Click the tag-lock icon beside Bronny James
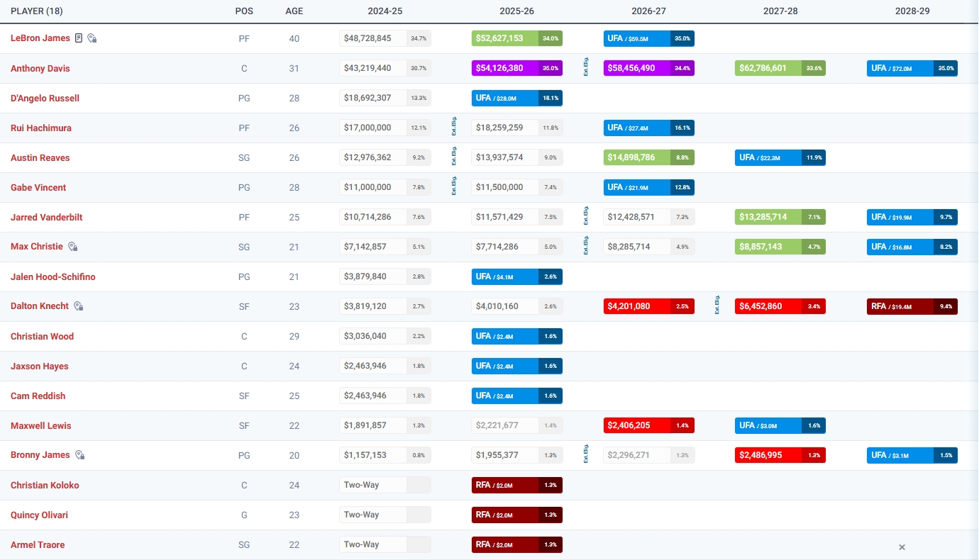 click(x=80, y=455)
